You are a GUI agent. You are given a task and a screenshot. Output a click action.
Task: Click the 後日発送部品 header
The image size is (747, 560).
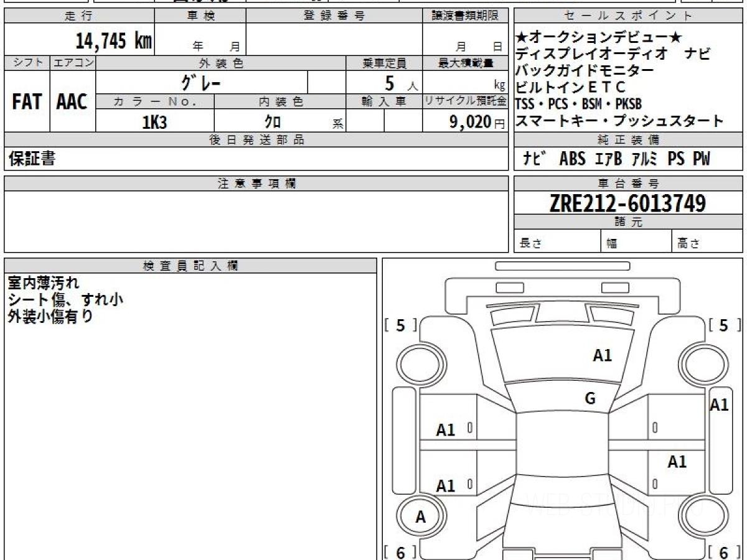[256, 140]
